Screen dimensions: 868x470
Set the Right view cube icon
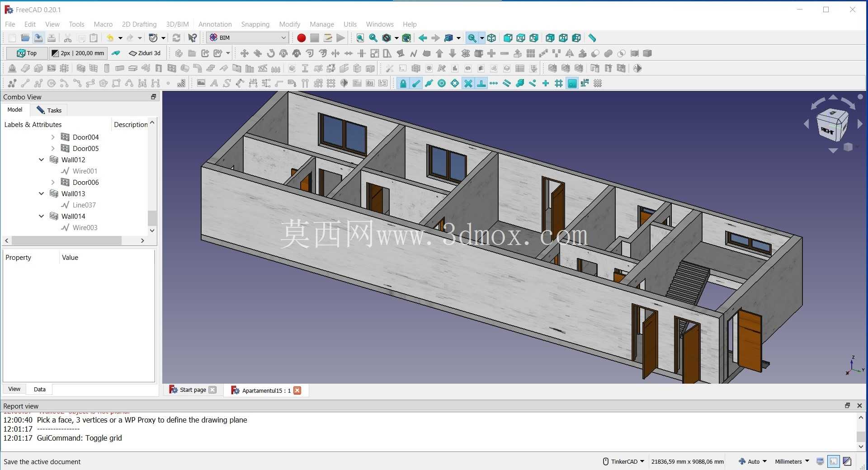click(x=534, y=38)
